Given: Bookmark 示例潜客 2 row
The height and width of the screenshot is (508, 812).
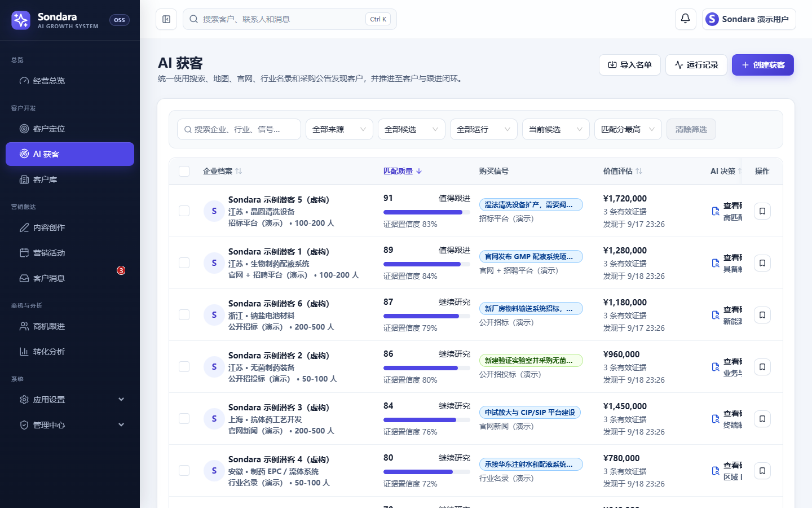Looking at the screenshot, I should coord(762,367).
